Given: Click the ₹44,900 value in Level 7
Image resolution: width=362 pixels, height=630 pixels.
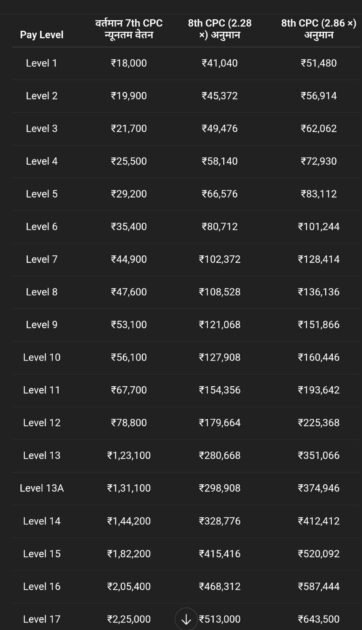Looking at the screenshot, I should [129, 260].
